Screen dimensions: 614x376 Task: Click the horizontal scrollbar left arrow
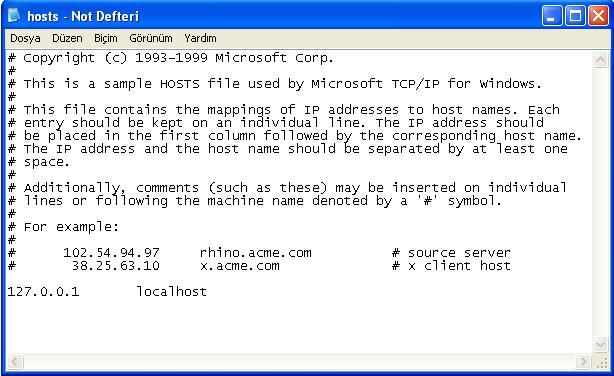point(15,361)
